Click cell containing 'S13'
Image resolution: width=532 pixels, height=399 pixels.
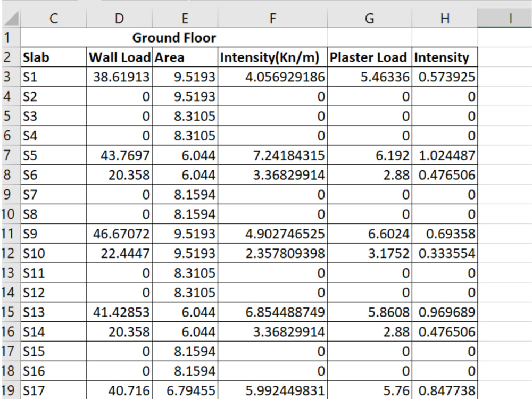[x=54, y=312]
